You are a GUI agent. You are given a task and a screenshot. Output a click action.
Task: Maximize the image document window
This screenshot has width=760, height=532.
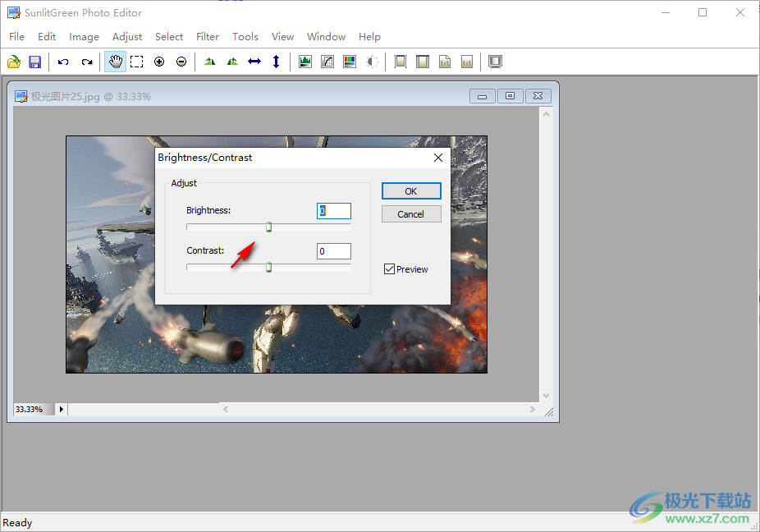(x=510, y=96)
